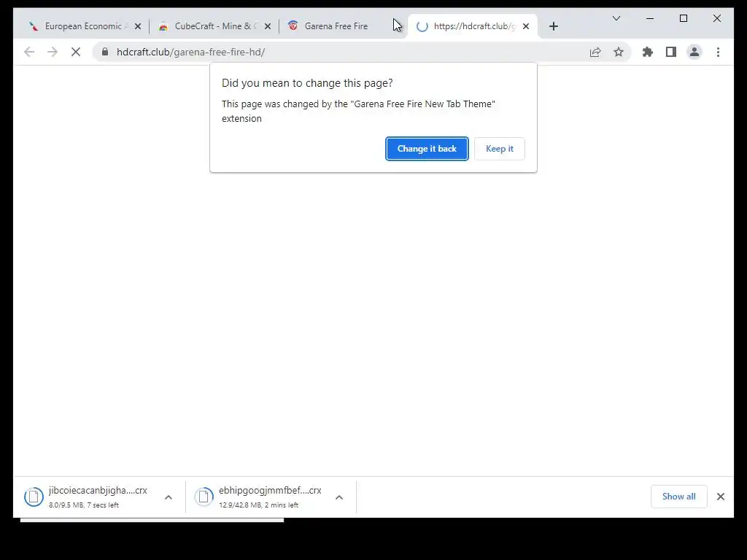Close the European Economic tab
The image size is (747, 560).
pyautogui.click(x=138, y=26)
